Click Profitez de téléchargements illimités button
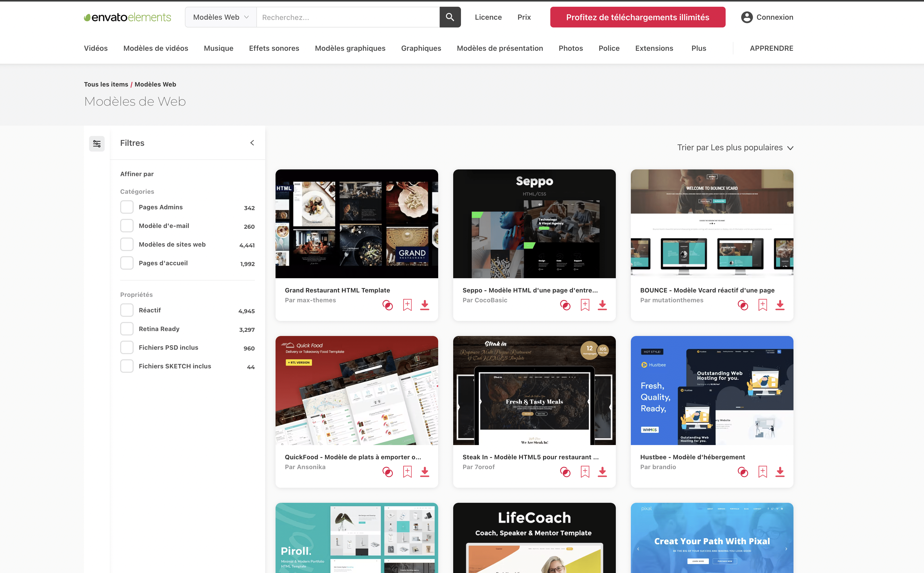 (638, 17)
